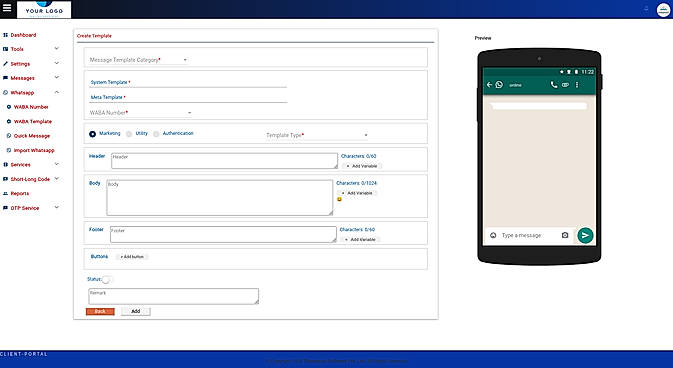Click the Reports sidebar icon

6,193
